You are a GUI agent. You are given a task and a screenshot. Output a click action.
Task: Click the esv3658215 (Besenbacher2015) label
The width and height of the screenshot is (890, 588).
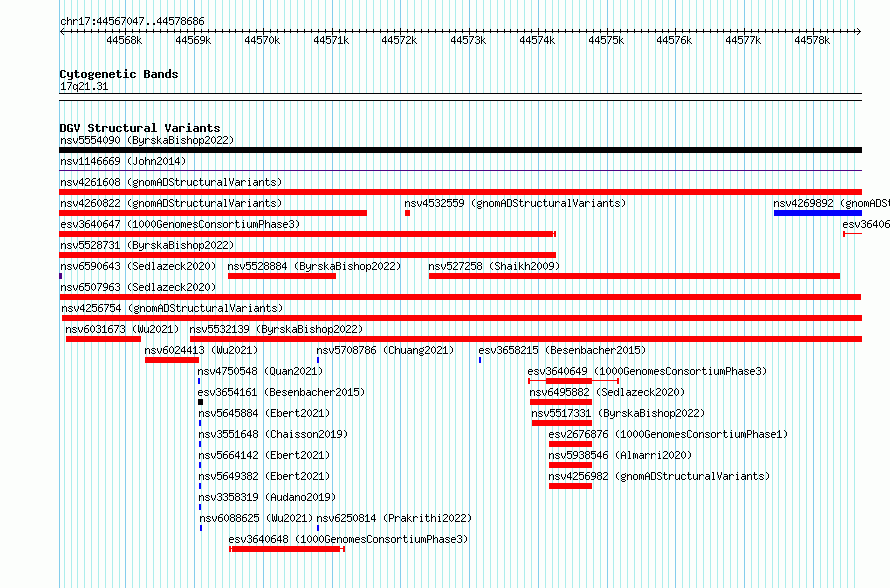[x=562, y=350]
